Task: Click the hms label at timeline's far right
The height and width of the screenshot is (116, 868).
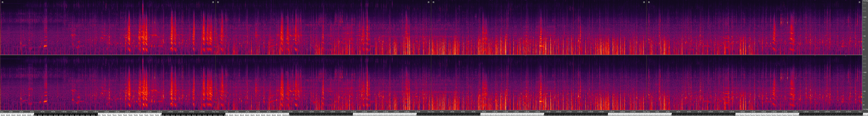Action: (x=860, y=112)
